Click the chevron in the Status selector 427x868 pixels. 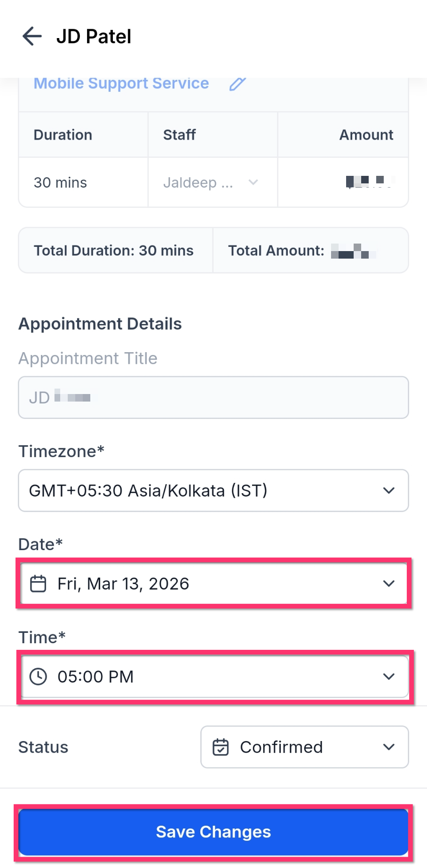pyautogui.click(x=389, y=747)
